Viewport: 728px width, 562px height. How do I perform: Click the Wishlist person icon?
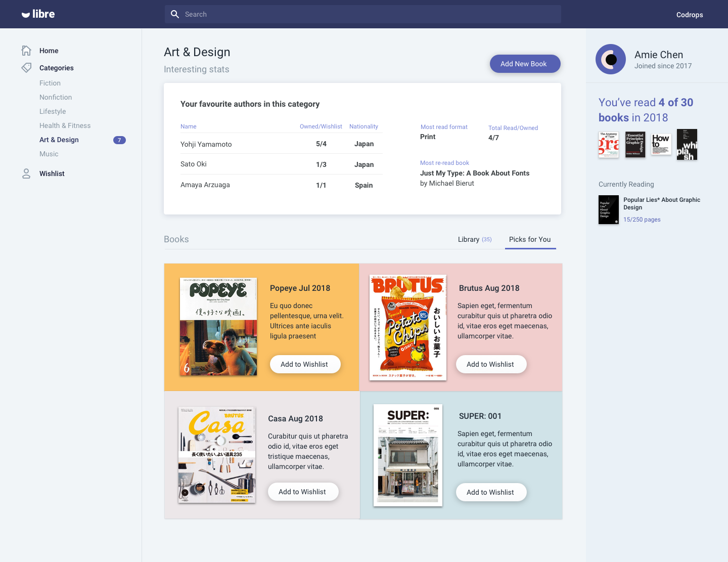click(26, 174)
